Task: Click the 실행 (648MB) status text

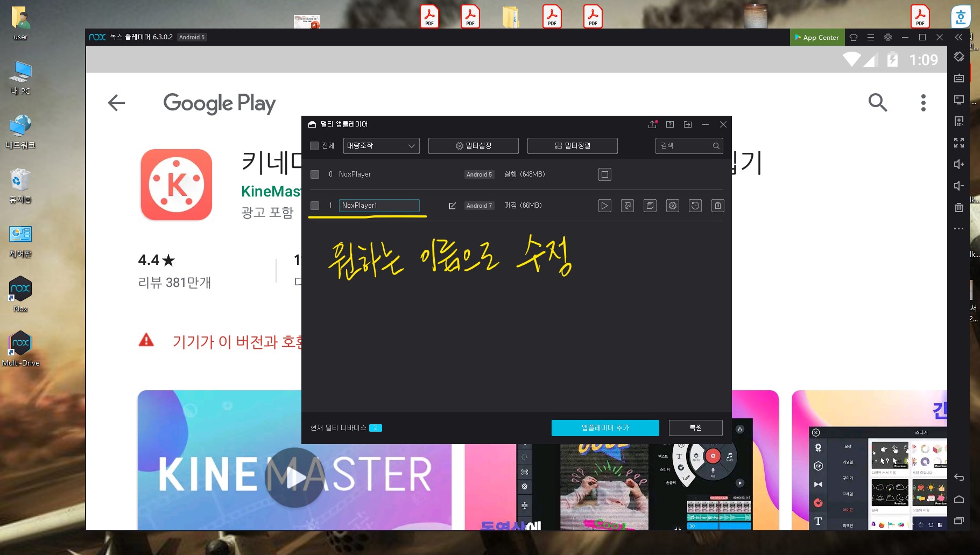Action: (525, 174)
